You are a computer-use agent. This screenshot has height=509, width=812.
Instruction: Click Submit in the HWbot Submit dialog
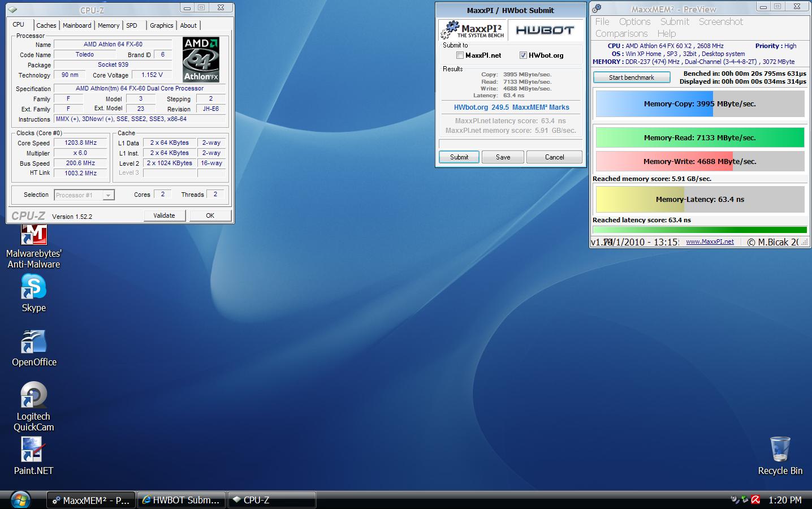459,157
